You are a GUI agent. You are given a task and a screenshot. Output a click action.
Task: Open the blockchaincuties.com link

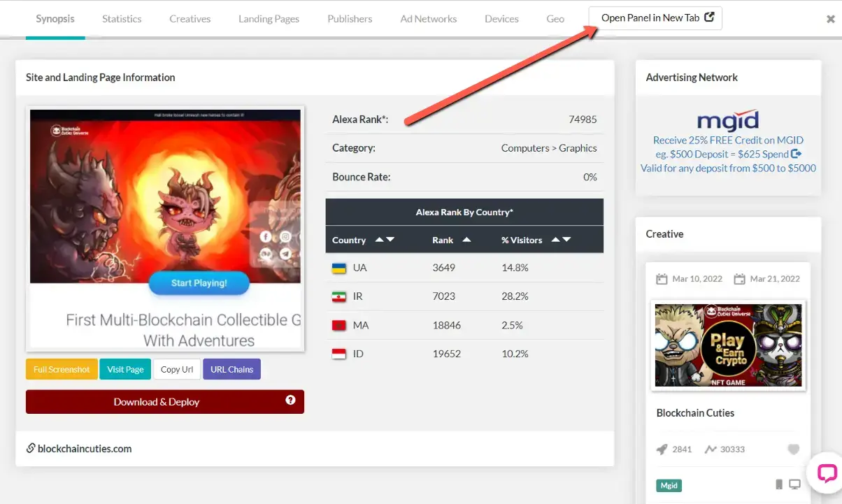coord(85,449)
